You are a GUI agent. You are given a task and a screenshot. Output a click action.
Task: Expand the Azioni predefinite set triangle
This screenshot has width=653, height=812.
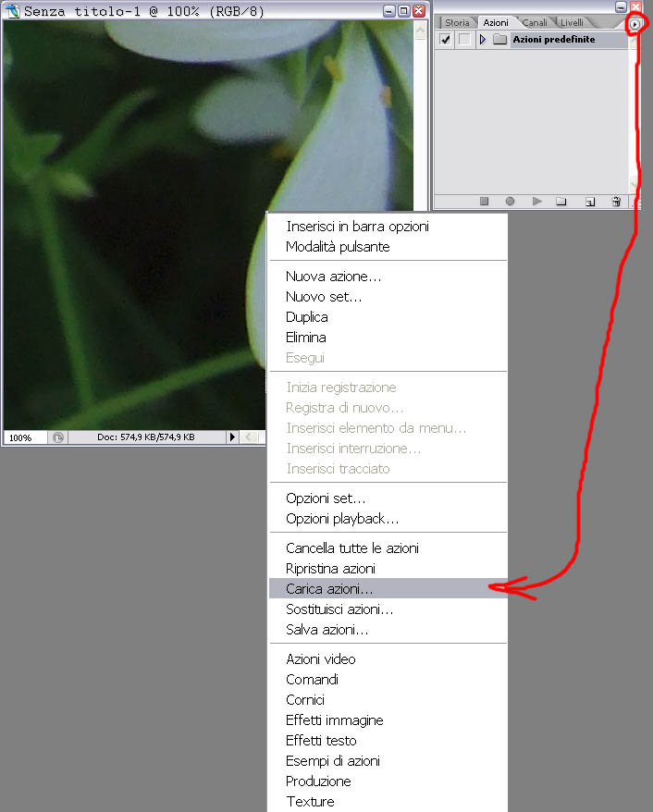pyautogui.click(x=483, y=40)
